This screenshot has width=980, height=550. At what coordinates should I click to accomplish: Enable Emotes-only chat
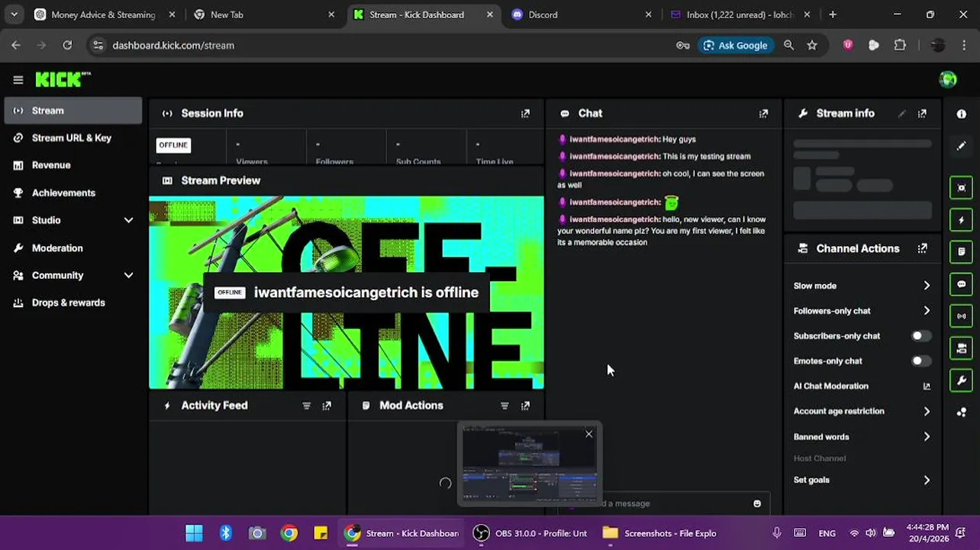pos(921,361)
